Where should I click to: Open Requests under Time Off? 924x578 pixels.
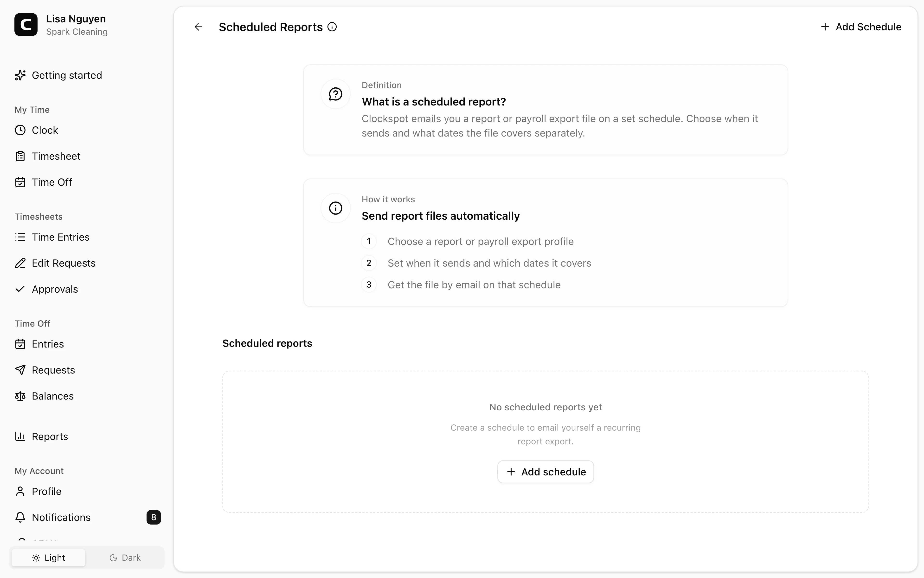coord(53,370)
